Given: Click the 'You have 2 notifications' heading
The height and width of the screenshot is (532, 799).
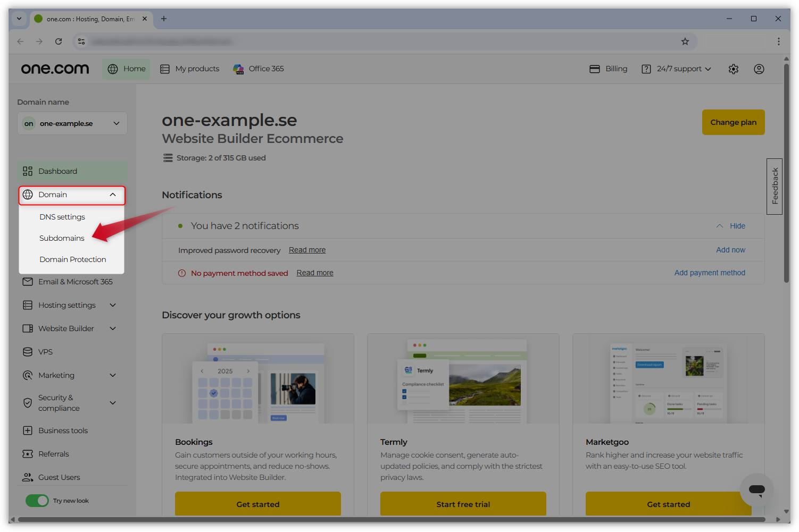Looking at the screenshot, I should pyautogui.click(x=245, y=226).
